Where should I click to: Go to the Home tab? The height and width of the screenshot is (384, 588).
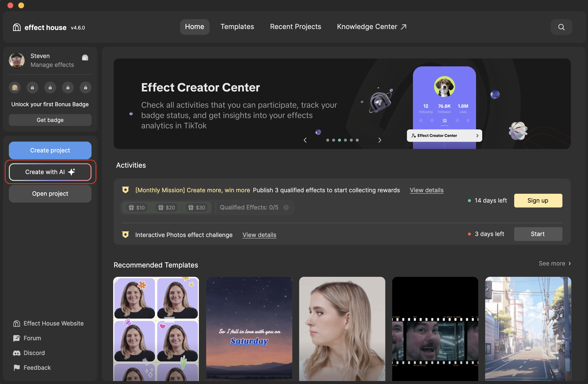(195, 27)
